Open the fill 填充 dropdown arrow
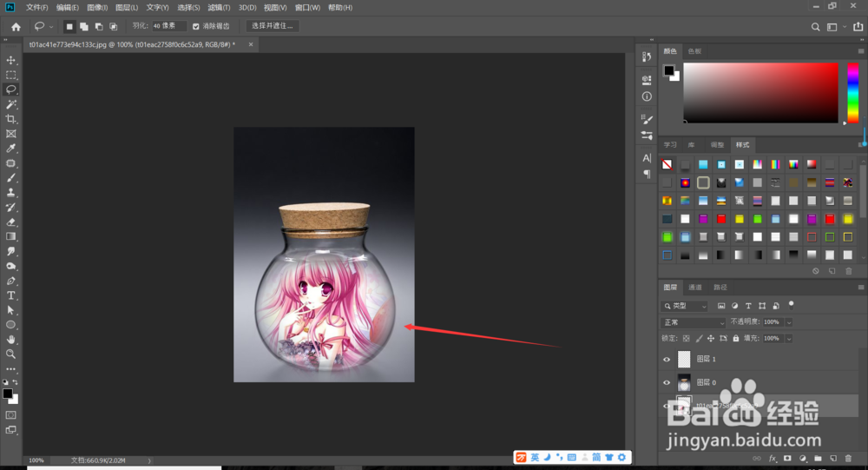 pyautogui.click(x=789, y=338)
